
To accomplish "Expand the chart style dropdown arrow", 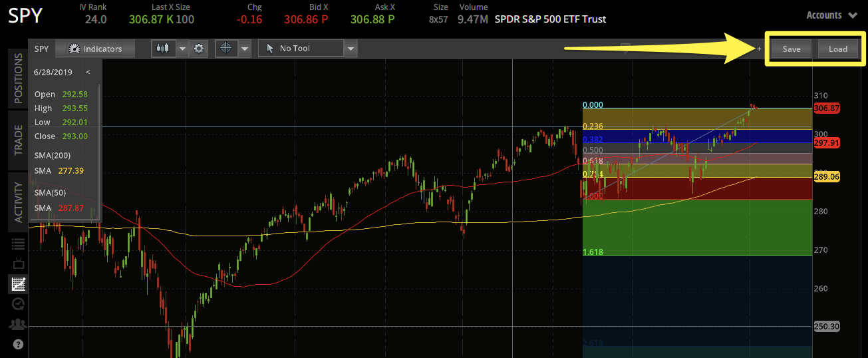I will click(181, 49).
